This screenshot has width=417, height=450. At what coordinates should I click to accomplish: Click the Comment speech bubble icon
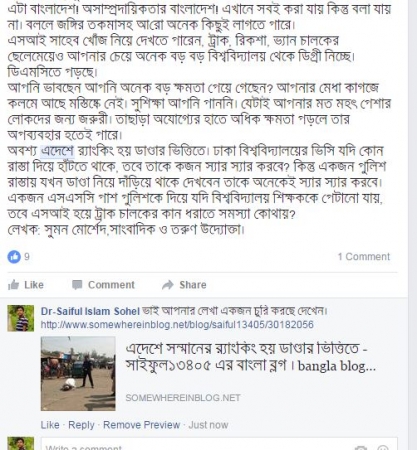click(x=77, y=285)
